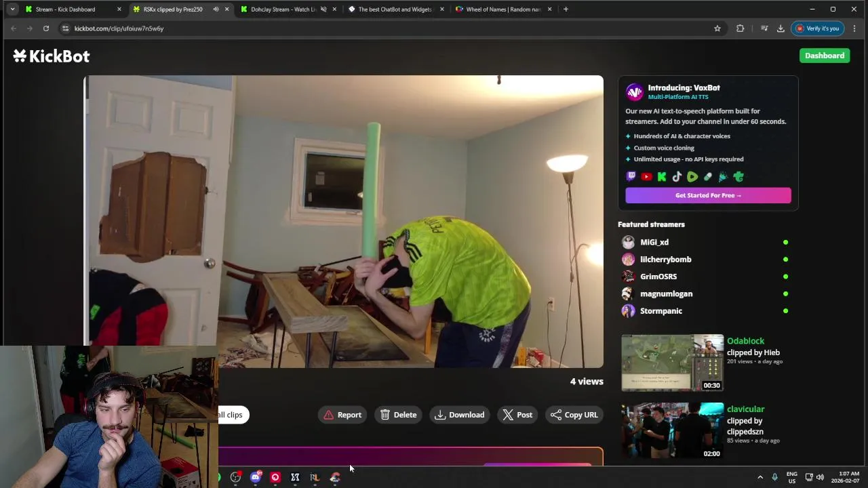Open Discord from the taskbar

click(256, 477)
